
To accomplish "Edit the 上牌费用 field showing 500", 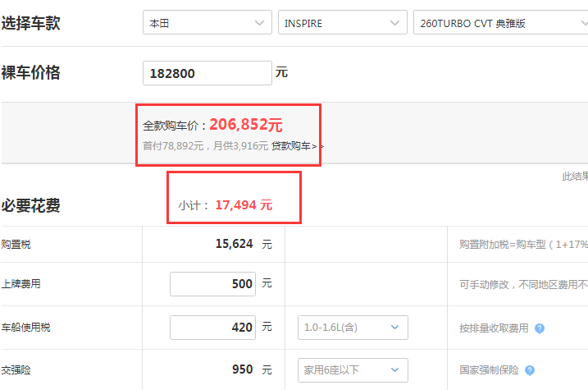I will point(212,284).
